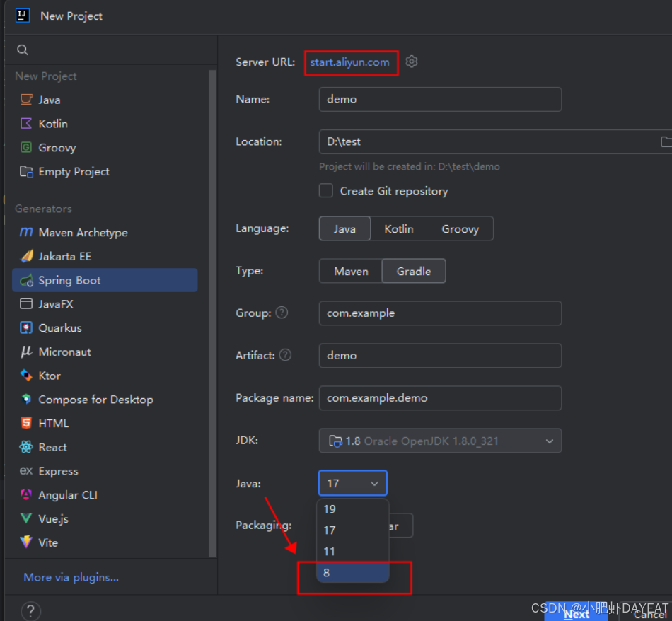Set language to Java
This screenshot has height=621, width=672.
[x=344, y=229]
